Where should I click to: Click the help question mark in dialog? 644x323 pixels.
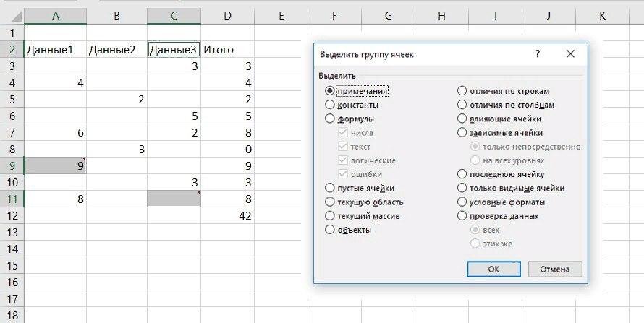(538, 54)
